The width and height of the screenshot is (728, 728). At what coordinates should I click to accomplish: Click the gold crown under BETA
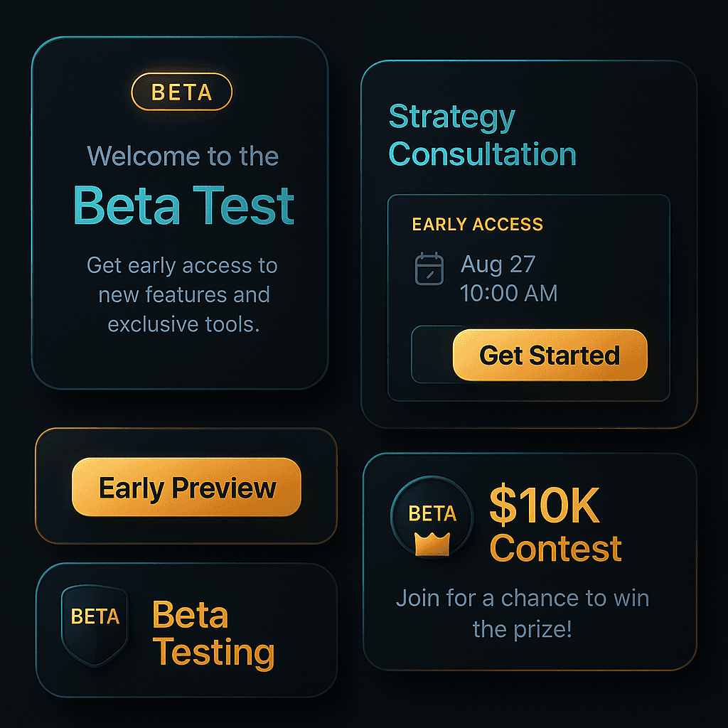[432, 543]
